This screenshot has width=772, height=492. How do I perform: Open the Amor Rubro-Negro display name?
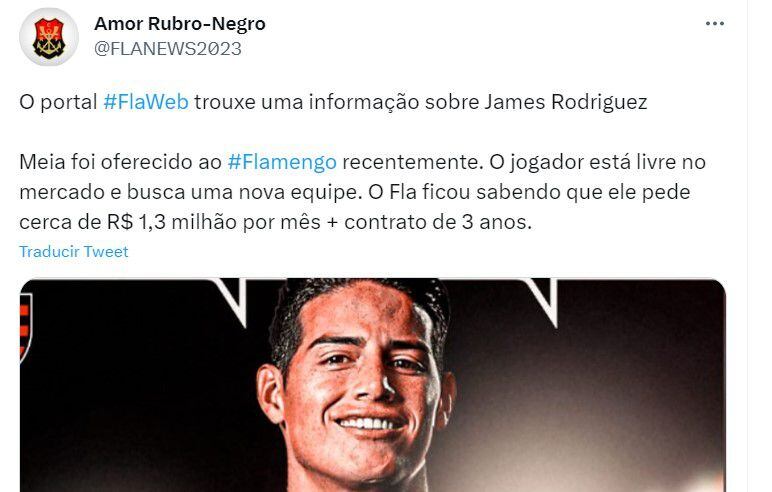pyautogui.click(x=180, y=24)
